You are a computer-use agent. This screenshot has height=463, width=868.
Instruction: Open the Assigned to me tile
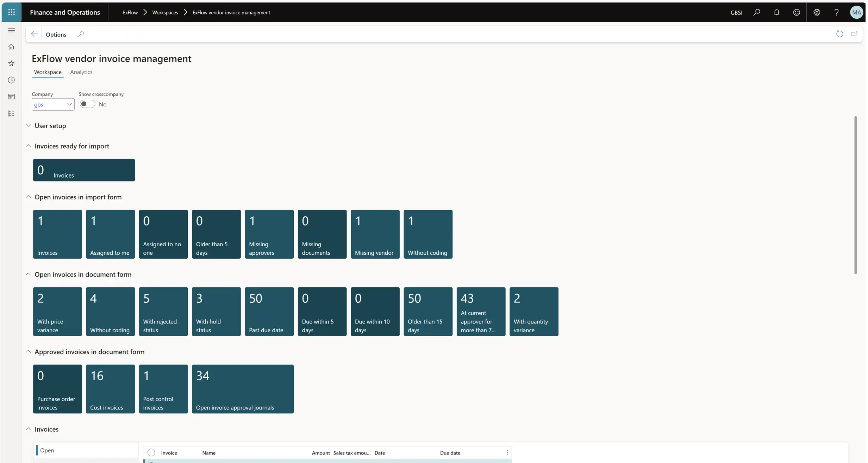(x=110, y=234)
